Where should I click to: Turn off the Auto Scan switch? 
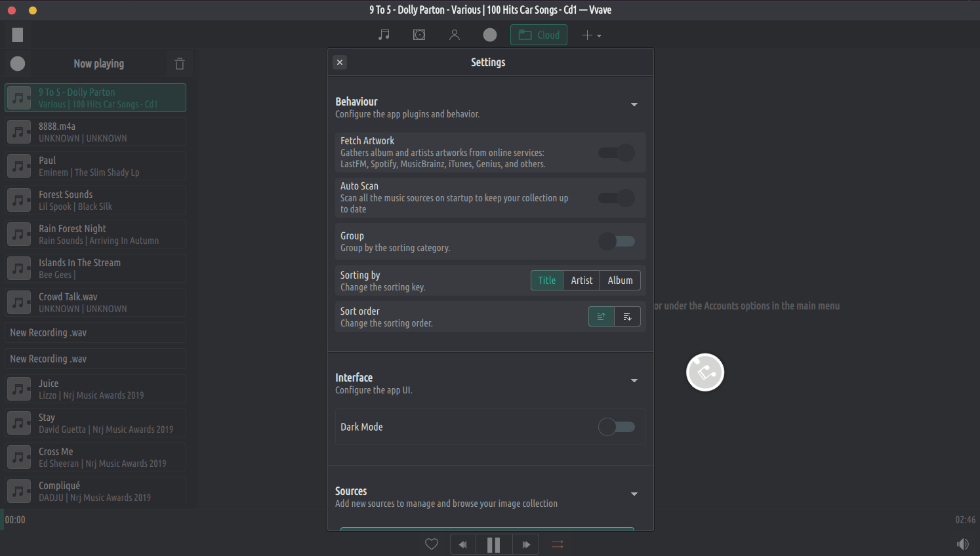tap(617, 198)
